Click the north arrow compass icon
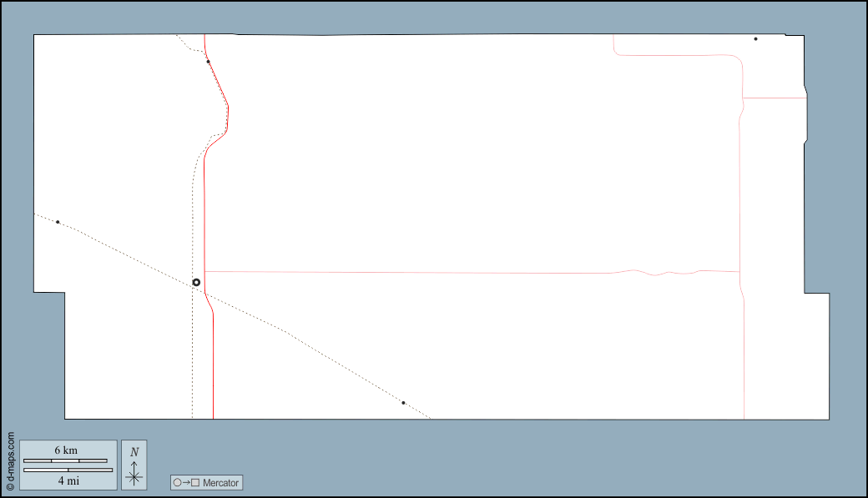The height and width of the screenshot is (498, 868). click(134, 471)
